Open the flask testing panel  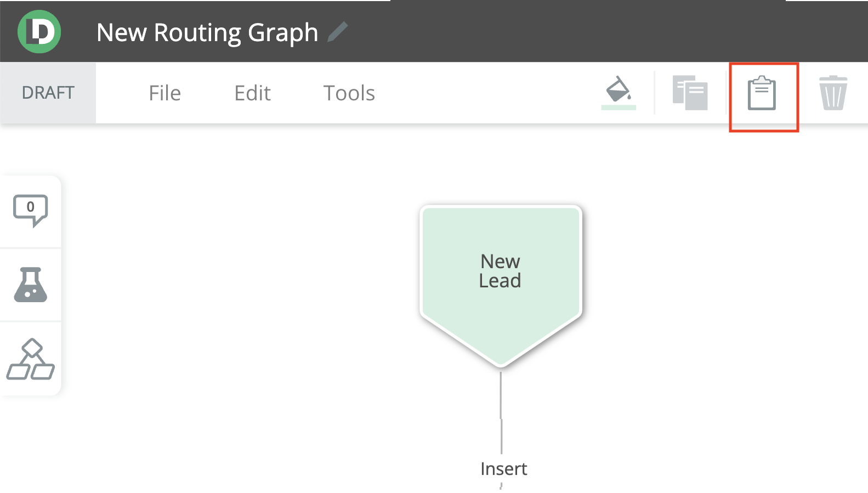(x=31, y=285)
